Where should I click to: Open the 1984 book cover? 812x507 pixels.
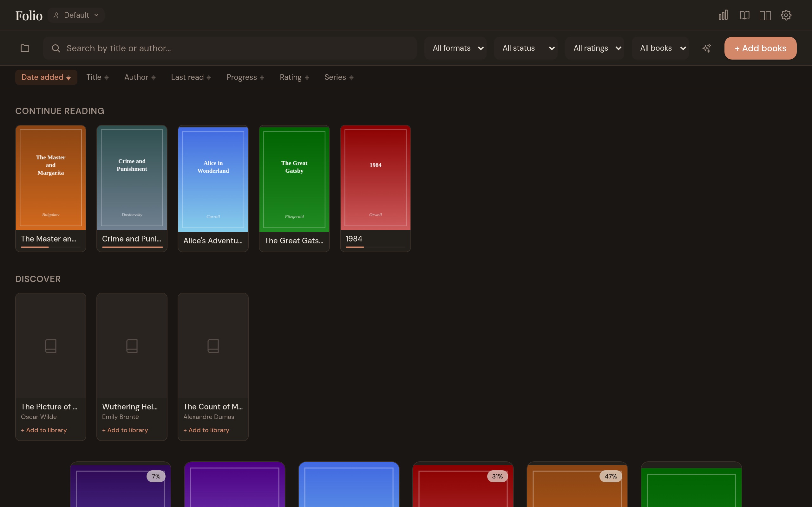point(375,178)
